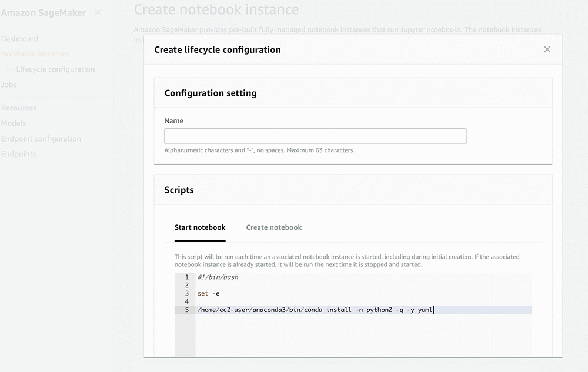Image resolution: width=588 pixels, height=372 pixels.
Task: Click the Amazon SageMaker sidebar title
Action: coord(44,12)
